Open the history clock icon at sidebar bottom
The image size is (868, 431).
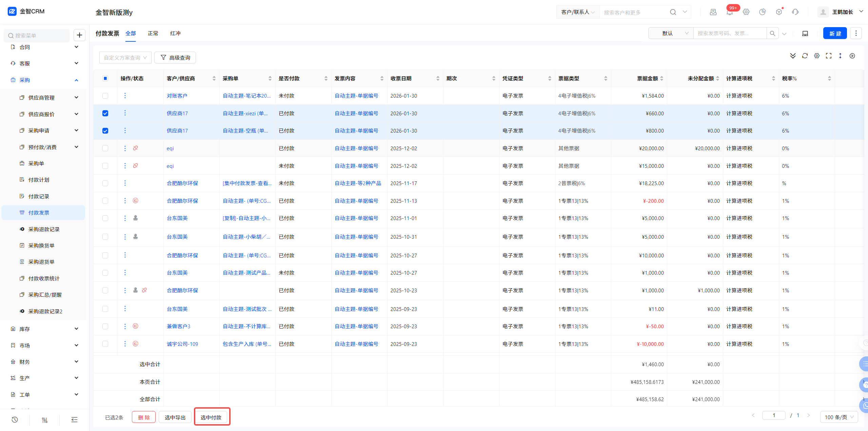point(15,420)
